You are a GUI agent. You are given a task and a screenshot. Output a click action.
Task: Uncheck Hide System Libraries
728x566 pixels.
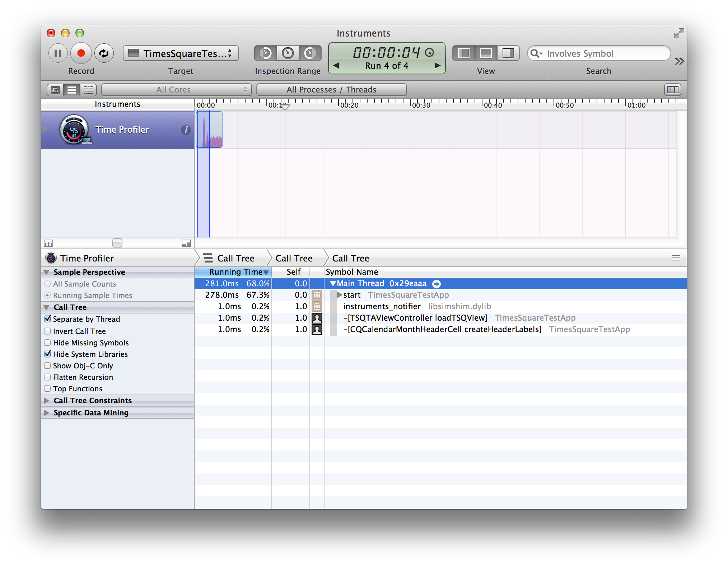pyautogui.click(x=47, y=354)
